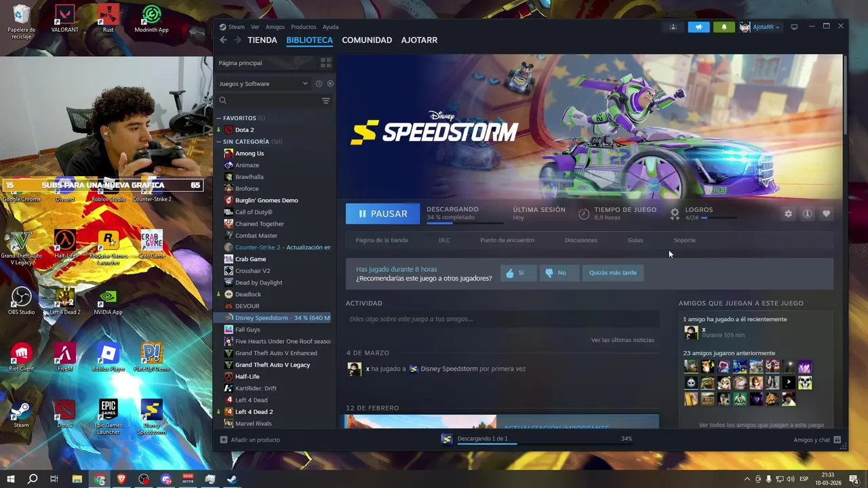Toggle ready-to-play filter play icon

tap(330, 83)
